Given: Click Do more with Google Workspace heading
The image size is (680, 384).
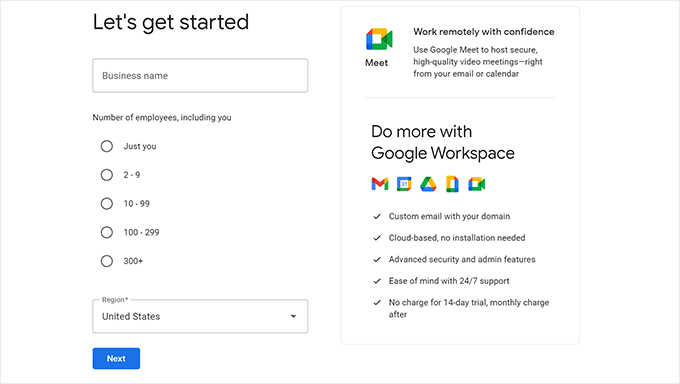Looking at the screenshot, I should pos(443,142).
